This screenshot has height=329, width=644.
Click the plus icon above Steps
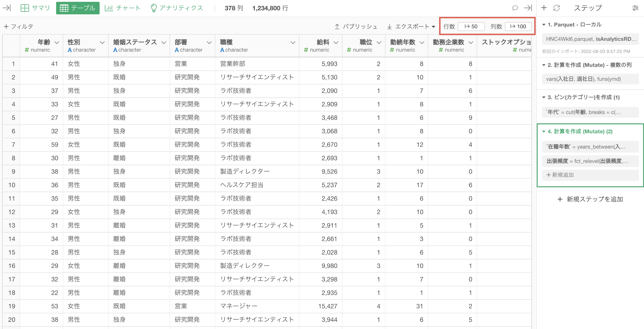coord(544,8)
